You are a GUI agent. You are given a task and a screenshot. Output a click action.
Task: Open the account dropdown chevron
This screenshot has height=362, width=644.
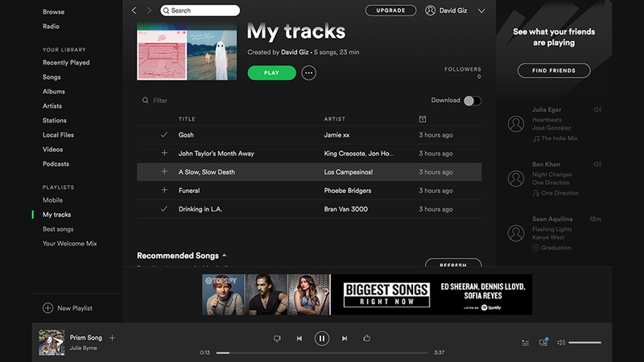[481, 11]
